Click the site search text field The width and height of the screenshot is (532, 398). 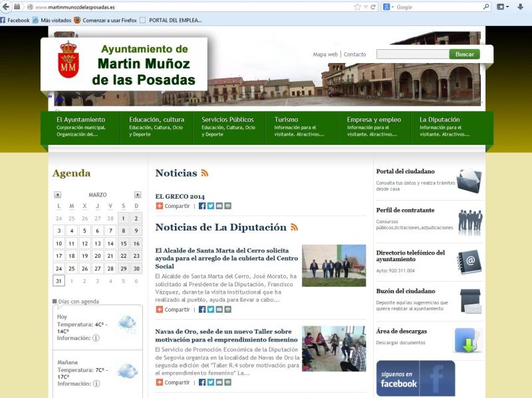tap(412, 54)
